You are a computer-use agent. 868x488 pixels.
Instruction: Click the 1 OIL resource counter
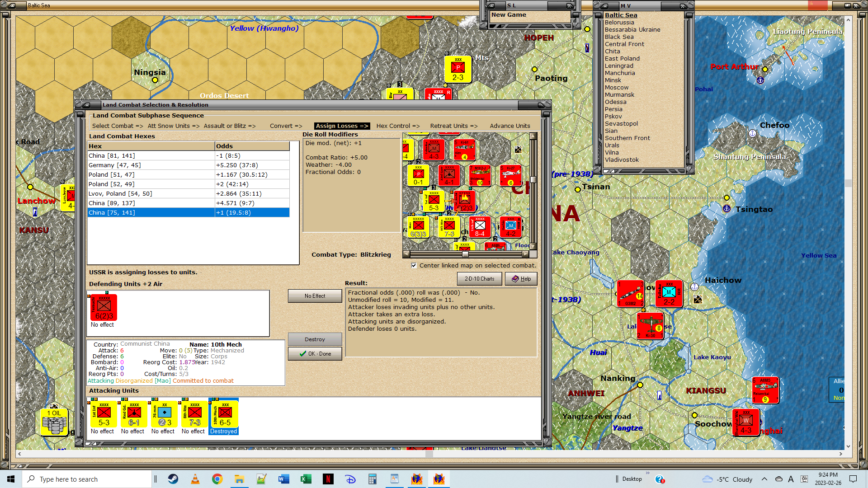coord(54,422)
